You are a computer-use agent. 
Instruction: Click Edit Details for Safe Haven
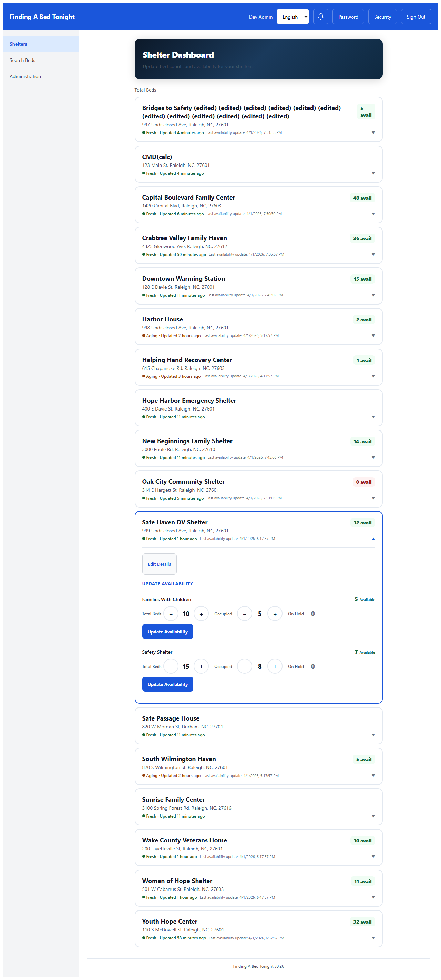point(159,564)
